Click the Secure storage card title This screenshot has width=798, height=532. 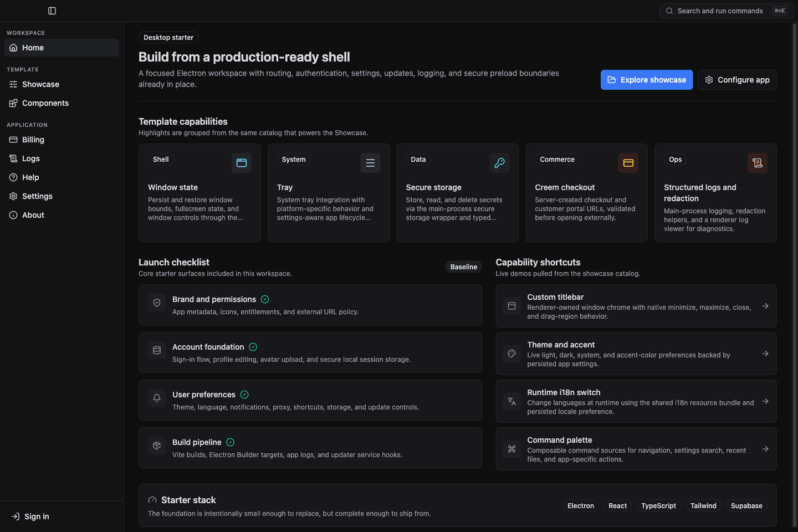tap(433, 187)
